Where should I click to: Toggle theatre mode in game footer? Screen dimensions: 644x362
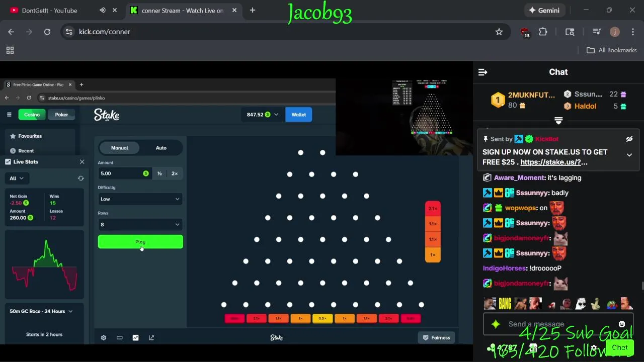[x=120, y=338]
